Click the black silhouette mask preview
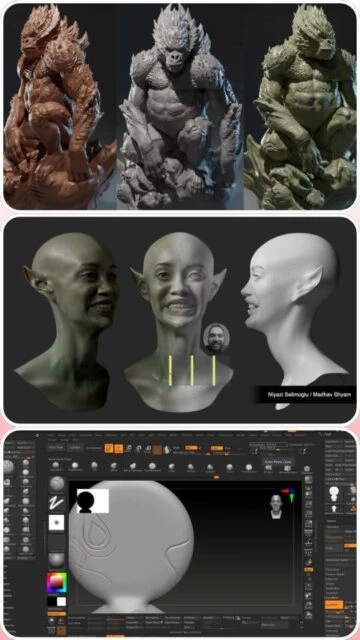 [93, 501]
